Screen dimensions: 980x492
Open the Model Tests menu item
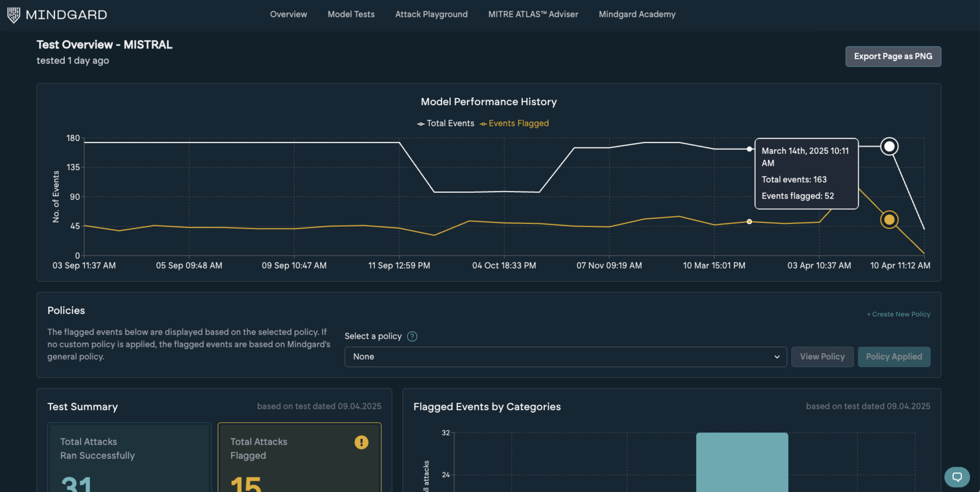coord(351,15)
